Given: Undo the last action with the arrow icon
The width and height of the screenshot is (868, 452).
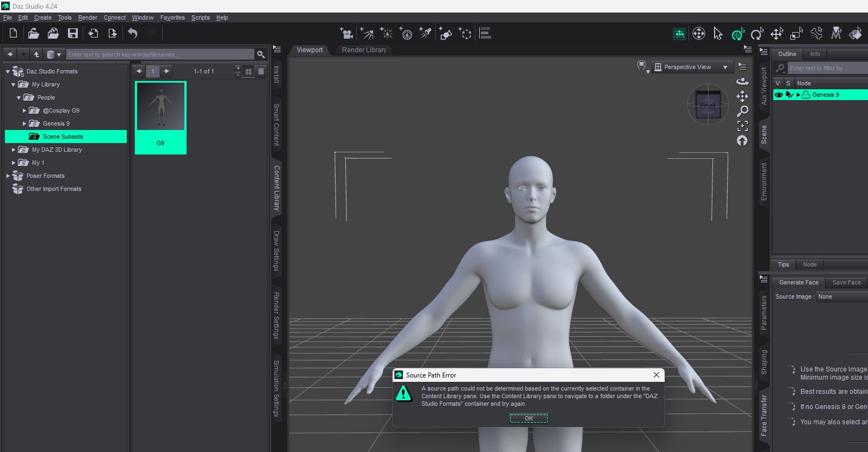Looking at the screenshot, I should point(133,33).
